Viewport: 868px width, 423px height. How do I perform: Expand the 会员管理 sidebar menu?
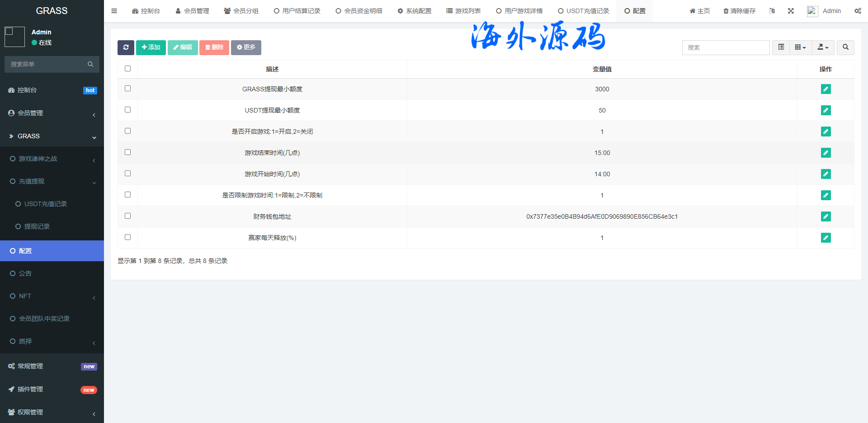click(x=52, y=113)
